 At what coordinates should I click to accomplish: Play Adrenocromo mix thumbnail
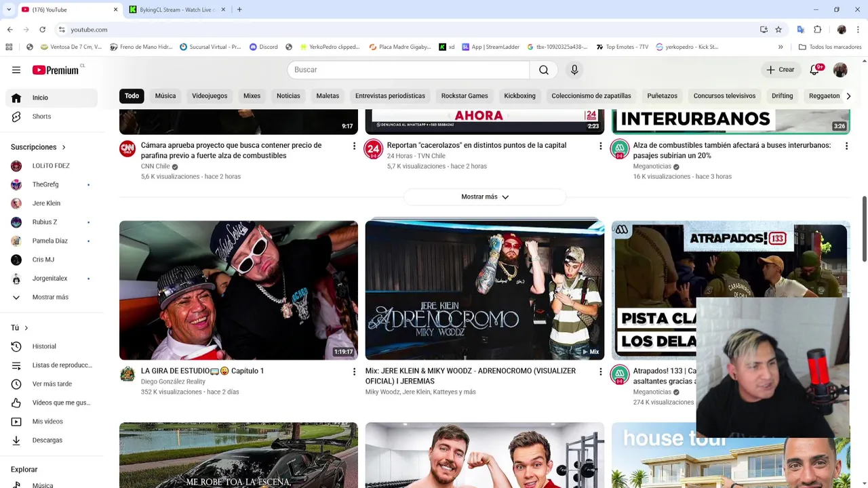pos(485,290)
